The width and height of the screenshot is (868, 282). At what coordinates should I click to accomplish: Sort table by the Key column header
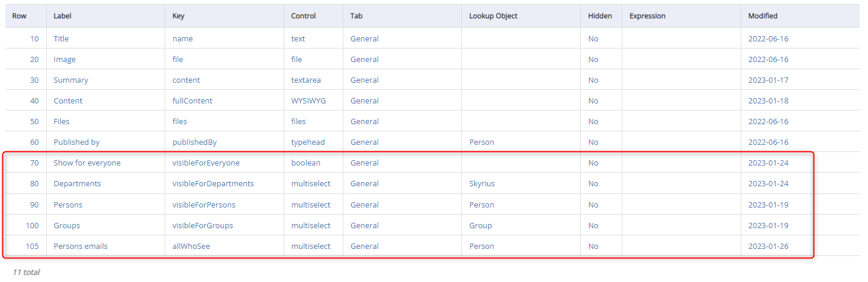(x=178, y=16)
